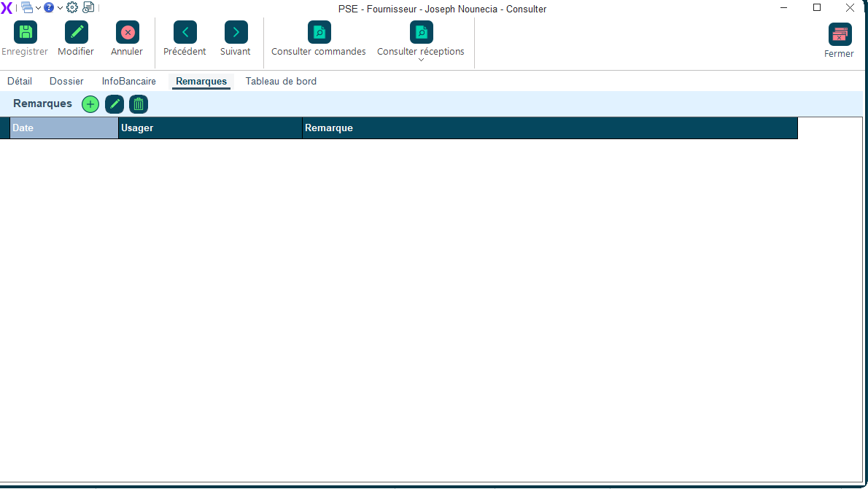868x489 pixels.
Task: Open the settings gear icon
Action: tap(72, 8)
